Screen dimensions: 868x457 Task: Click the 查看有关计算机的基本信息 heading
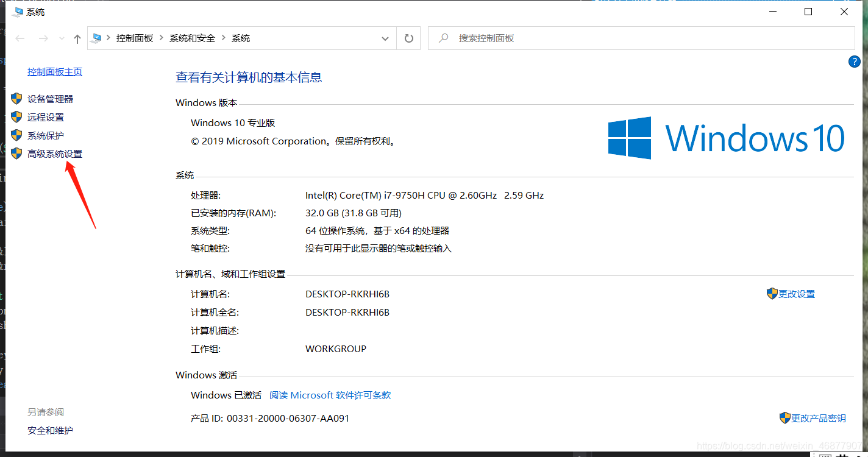tap(249, 77)
